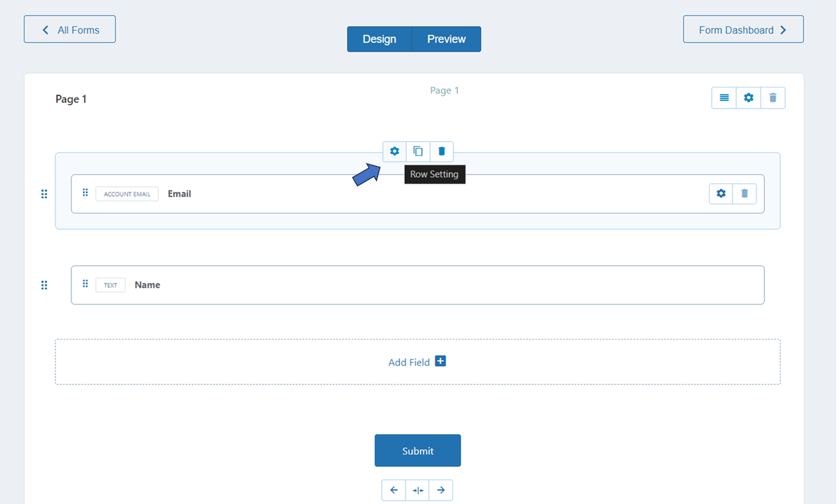Switch to the Preview tab
837x504 pixels.
pyautogui.click(x=446, y=39)
